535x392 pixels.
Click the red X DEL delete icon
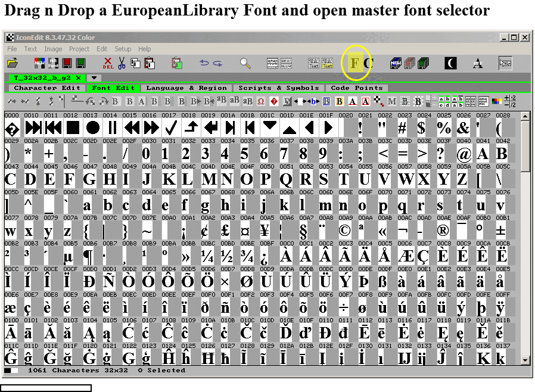pyautogui.click(x=108, y=63)
